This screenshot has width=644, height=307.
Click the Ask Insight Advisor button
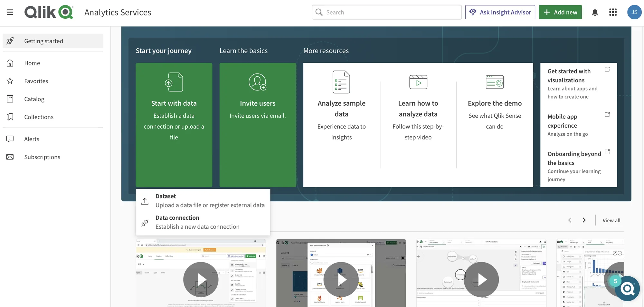coord(500,12)
